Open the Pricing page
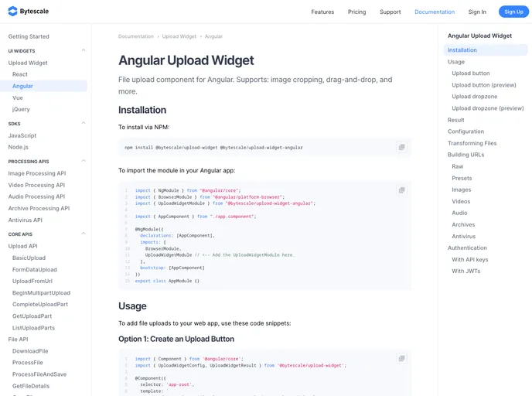The width and height of the screenshot is (532, 396). [x=356, y=12]
